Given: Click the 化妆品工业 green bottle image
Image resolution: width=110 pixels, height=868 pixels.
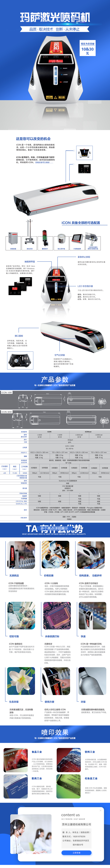Looking at the screenshot, I should click(69, 787).
